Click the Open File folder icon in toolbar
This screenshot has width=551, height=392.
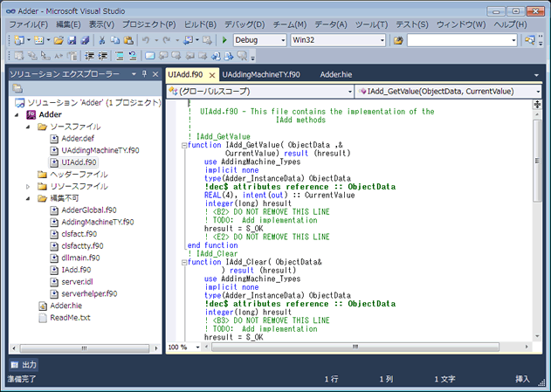click(59, 40)
